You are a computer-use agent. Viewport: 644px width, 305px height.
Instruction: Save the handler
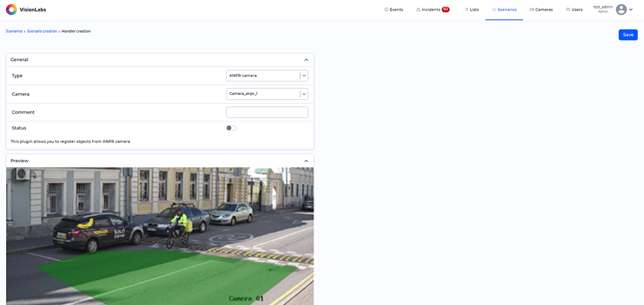(628, 35)
